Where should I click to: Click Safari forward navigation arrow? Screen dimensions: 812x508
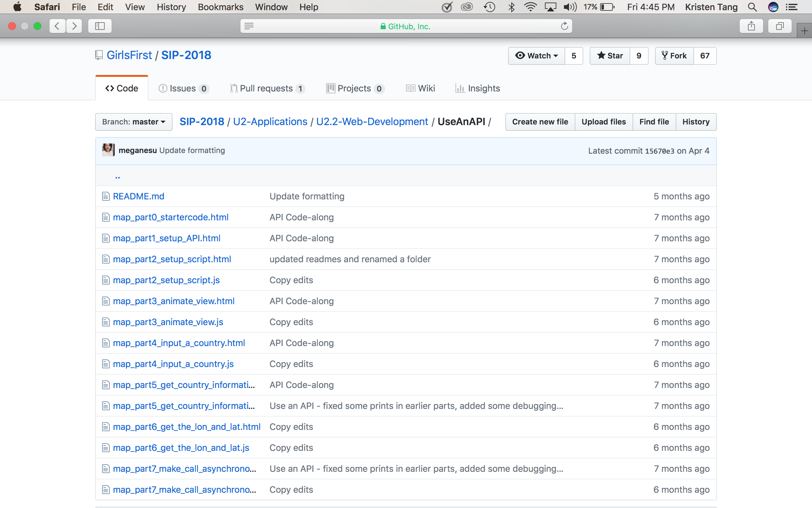74,26
